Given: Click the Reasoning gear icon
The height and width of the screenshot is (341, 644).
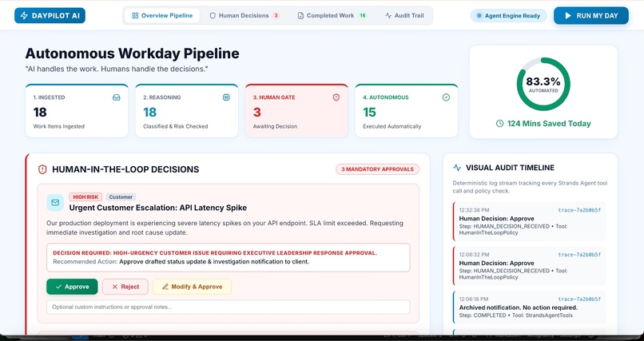Looking at the screenshot, I should (x=226, y=97).
